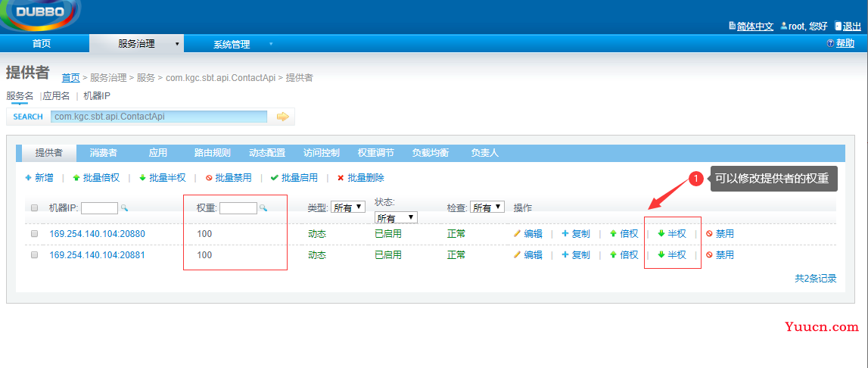Click the Dubbo logo
Image resolution: width=868 pixels, height=368 pixels.
pos(40,14)
